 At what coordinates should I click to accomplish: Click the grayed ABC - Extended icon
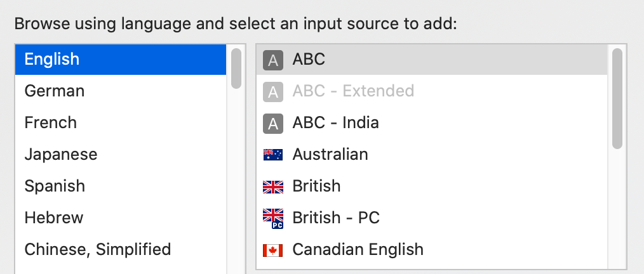click(x=272, y=91)
